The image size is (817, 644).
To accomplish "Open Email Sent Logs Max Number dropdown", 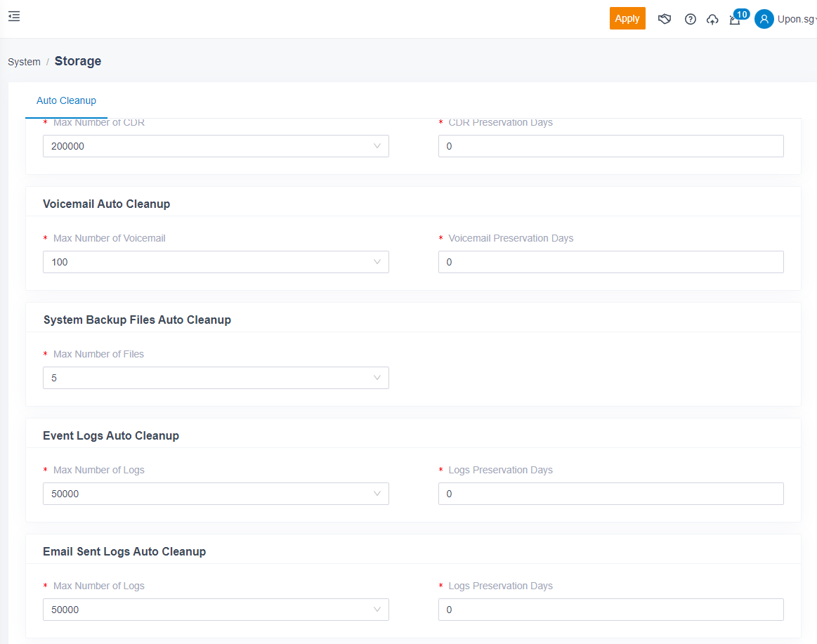I will point(216,610).
